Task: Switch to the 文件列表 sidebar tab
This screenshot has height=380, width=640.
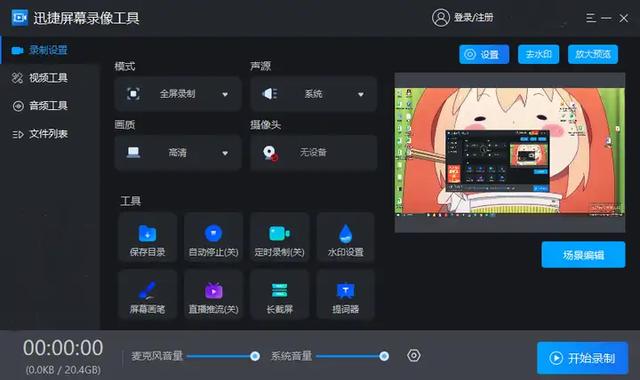Action: coord(40,134)
